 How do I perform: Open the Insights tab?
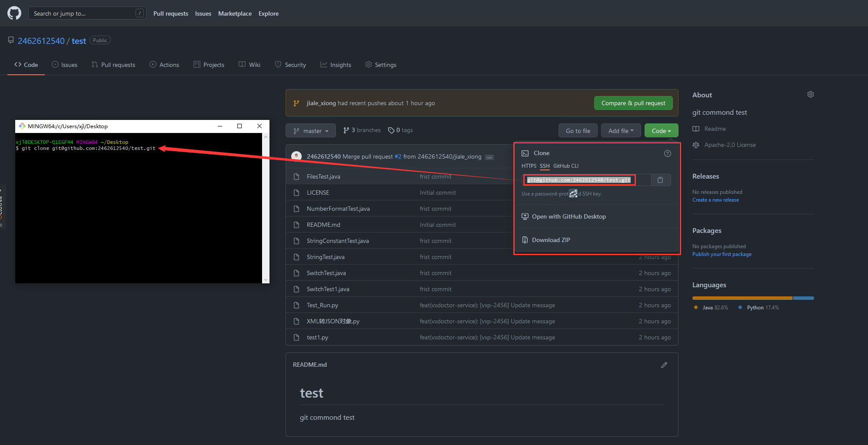[336, 65]
